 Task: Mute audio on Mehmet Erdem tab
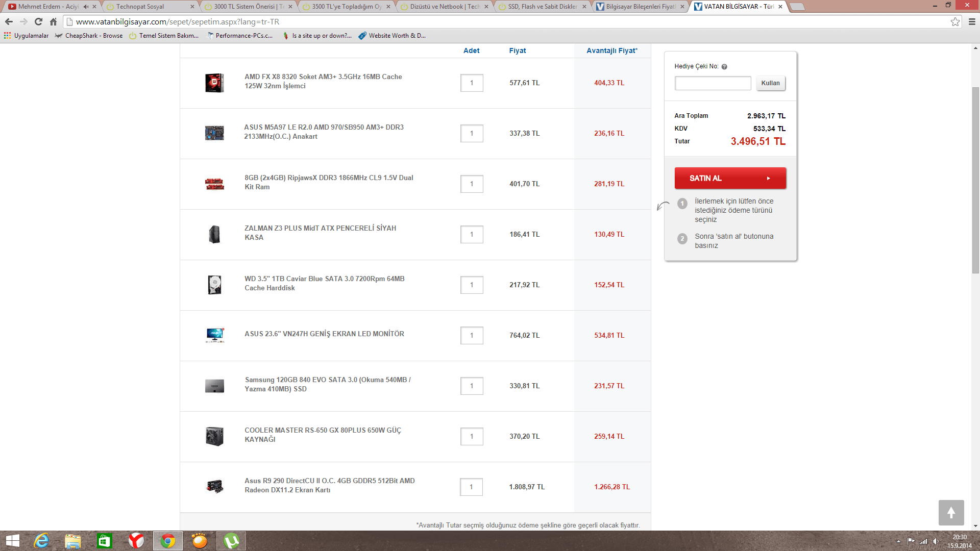click(86, 7)
